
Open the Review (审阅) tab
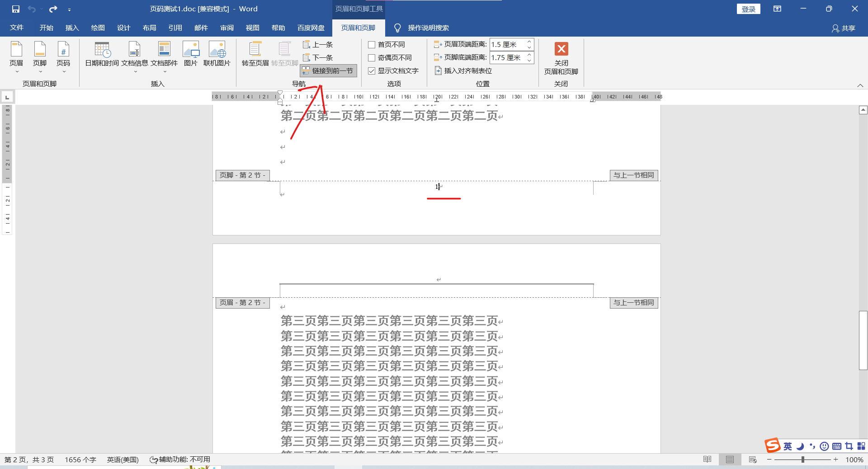pyautogui.click(x=227, y=28)
